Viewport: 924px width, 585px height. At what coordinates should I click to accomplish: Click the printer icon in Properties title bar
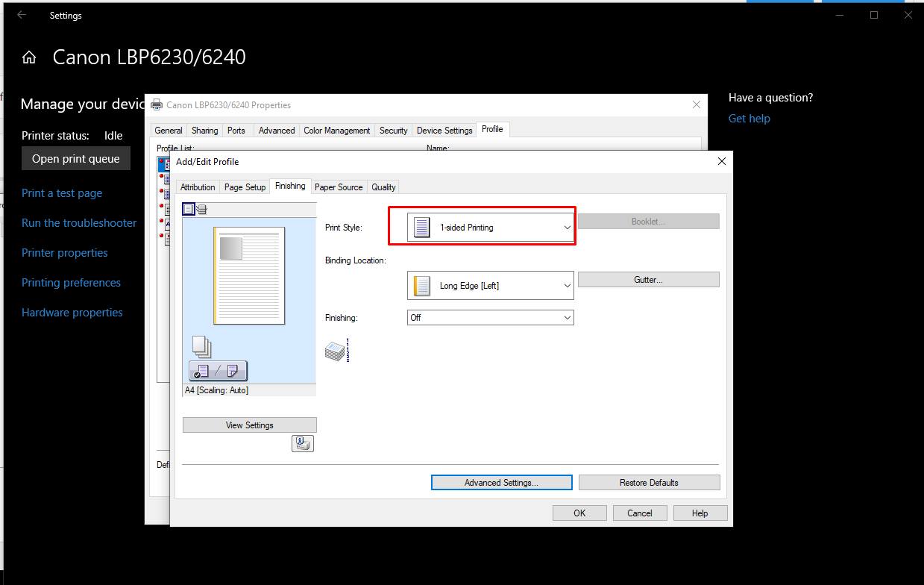157,105
